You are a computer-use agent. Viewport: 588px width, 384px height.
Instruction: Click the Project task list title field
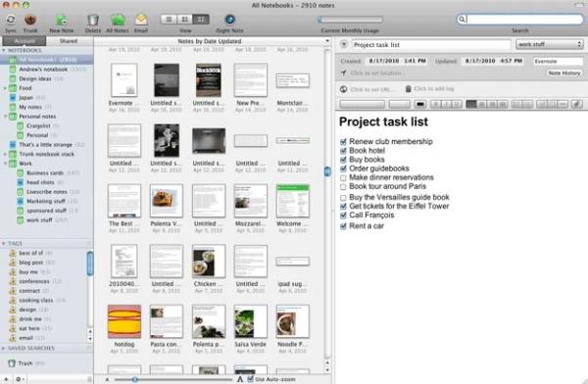click(431, 45)
